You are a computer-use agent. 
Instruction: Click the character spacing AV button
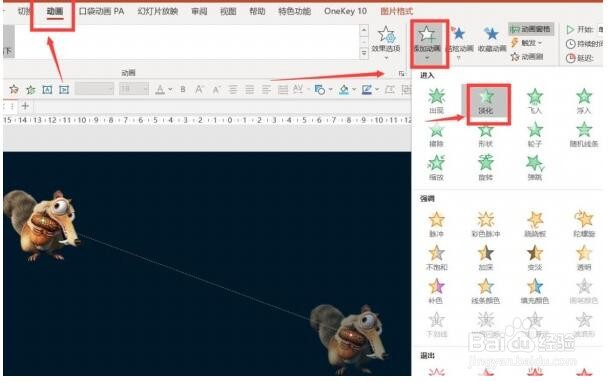(x=298, y=90)
